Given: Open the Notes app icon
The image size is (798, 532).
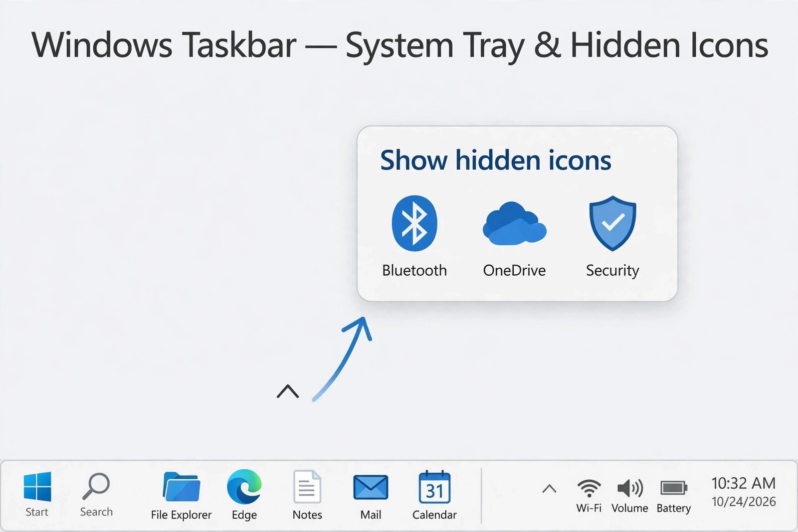Looking at the screenshot, I should click(x=307, y=487).
